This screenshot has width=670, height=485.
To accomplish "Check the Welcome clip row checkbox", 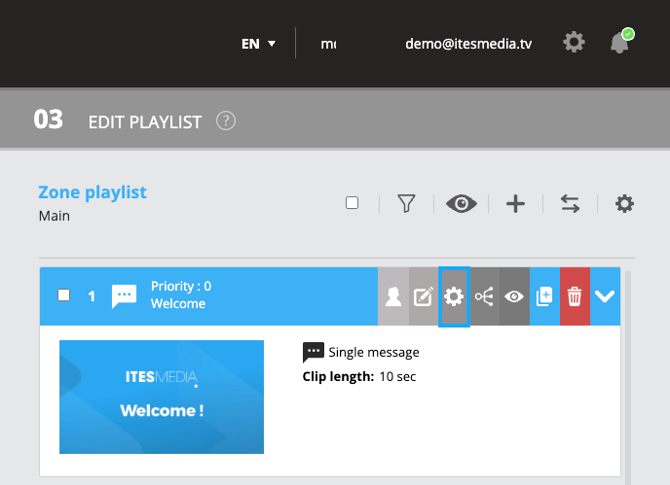I will (64, 295).
